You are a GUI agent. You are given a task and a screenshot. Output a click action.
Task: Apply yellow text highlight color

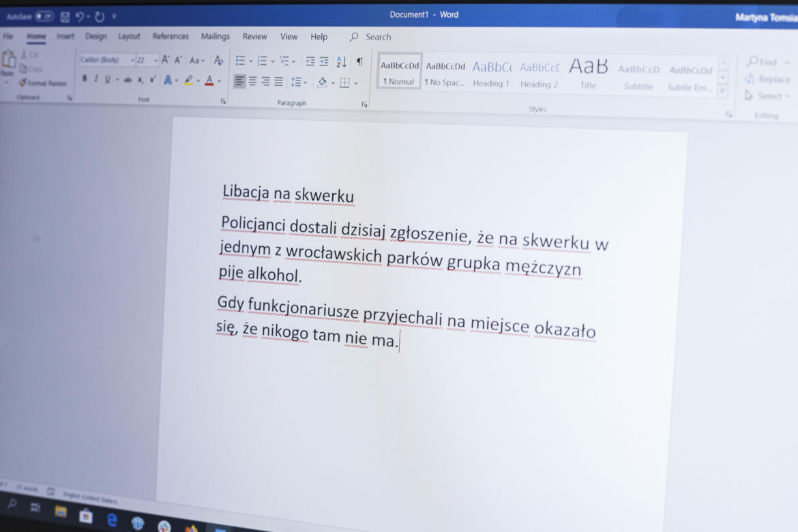click(188, 80)
